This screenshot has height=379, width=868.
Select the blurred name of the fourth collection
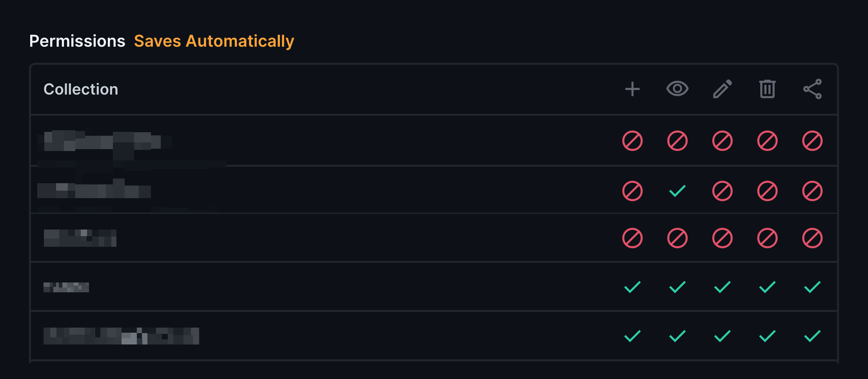[x=66, y=288]
